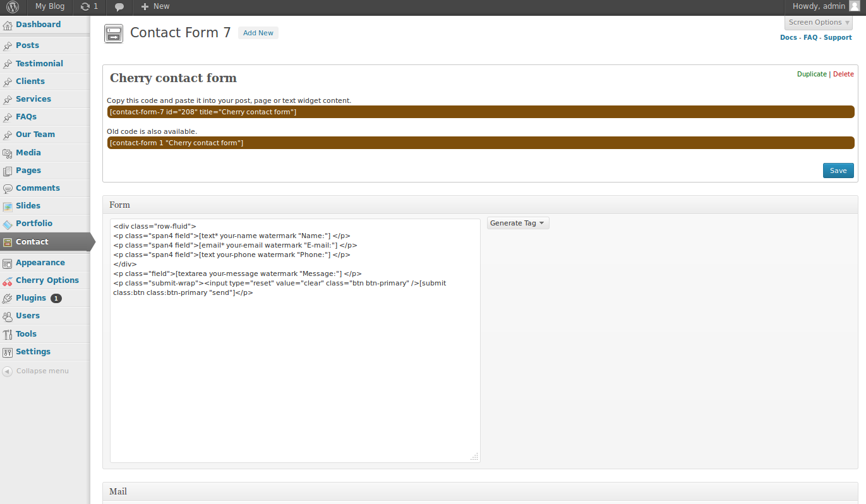The height and width of the screenshot is (504, 866).
Task: Save the contact form
Action: [x=838, y=171]
